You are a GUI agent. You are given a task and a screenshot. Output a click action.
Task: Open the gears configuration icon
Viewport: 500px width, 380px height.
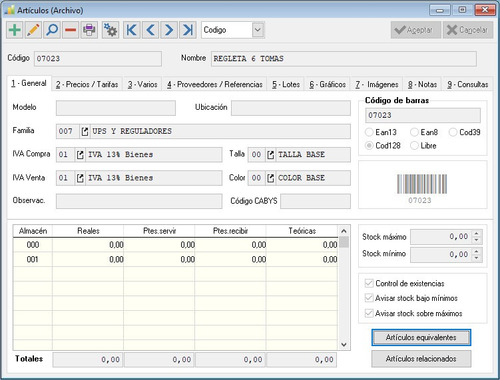coord(110,30)
